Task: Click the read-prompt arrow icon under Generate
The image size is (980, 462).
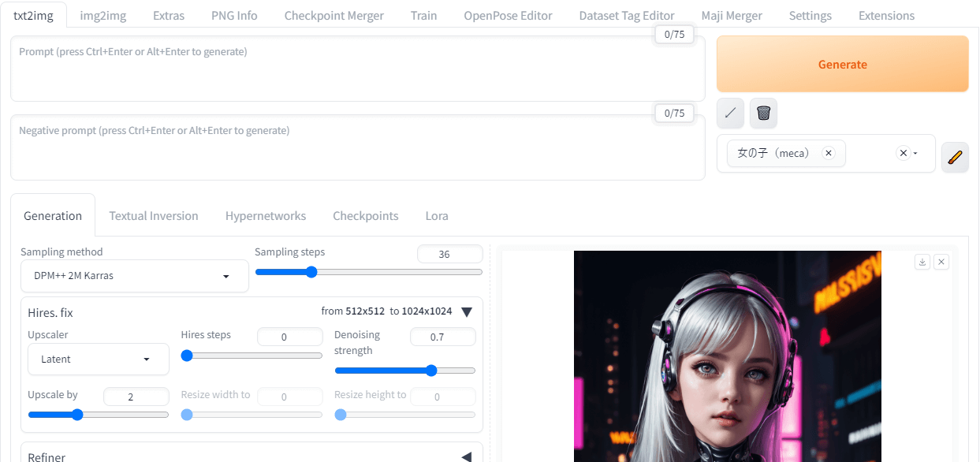Action: coord(730,113)
